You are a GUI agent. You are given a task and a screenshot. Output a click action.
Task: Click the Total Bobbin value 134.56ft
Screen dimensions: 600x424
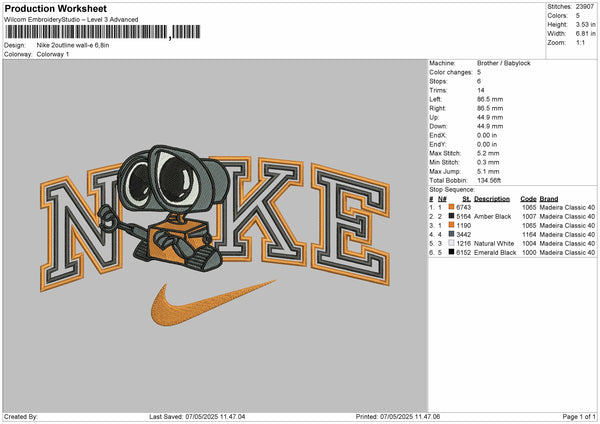[x=489, y=181]
